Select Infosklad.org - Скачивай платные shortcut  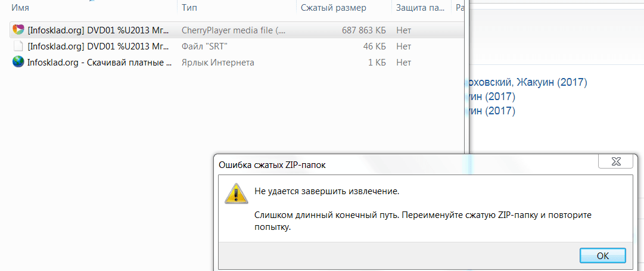tap(100, 63)
